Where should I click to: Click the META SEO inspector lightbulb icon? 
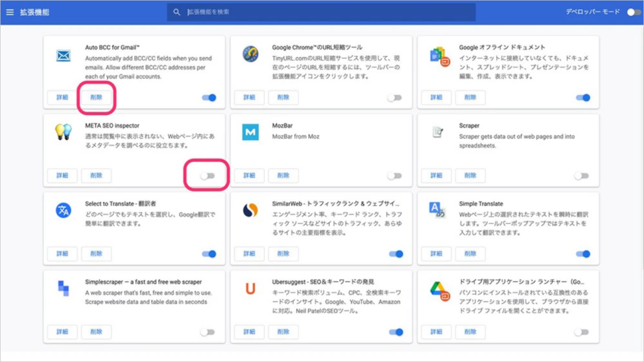[64, 132]
